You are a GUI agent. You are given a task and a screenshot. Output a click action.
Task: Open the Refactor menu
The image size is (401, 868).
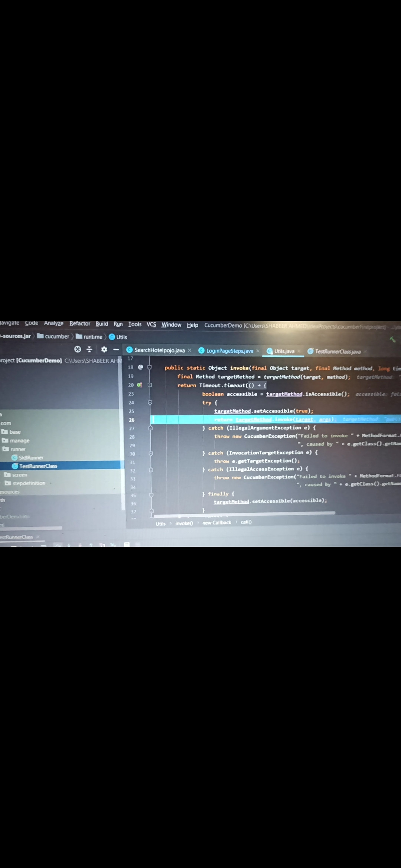[80, 323]
